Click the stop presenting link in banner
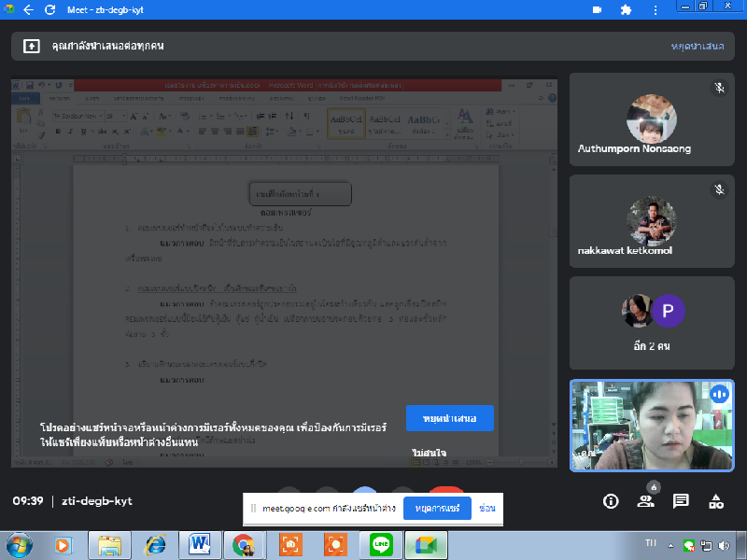This screenshot has height=560, width=747. point(698,45)
